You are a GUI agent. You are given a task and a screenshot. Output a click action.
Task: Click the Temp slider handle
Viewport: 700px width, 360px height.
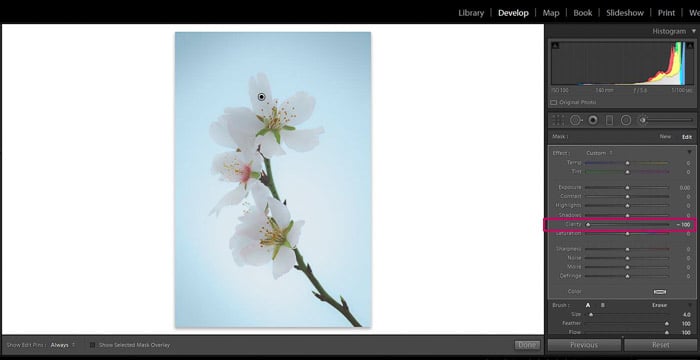point(627,163)
